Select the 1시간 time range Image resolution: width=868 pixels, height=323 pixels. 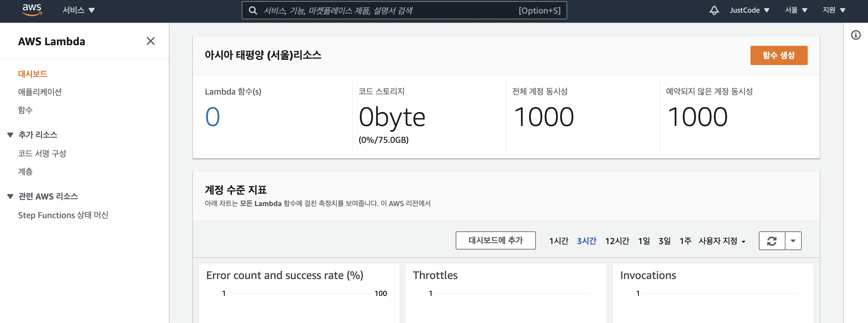[559, 241]
